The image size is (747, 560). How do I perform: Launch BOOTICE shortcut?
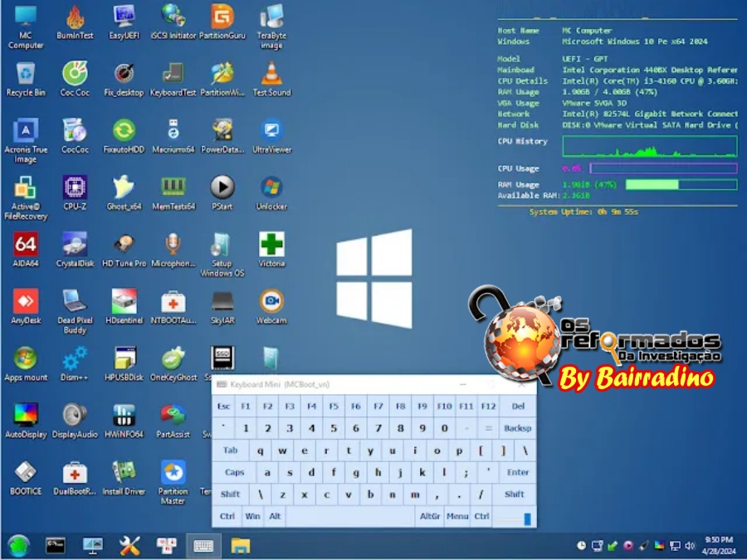[26, 478]
